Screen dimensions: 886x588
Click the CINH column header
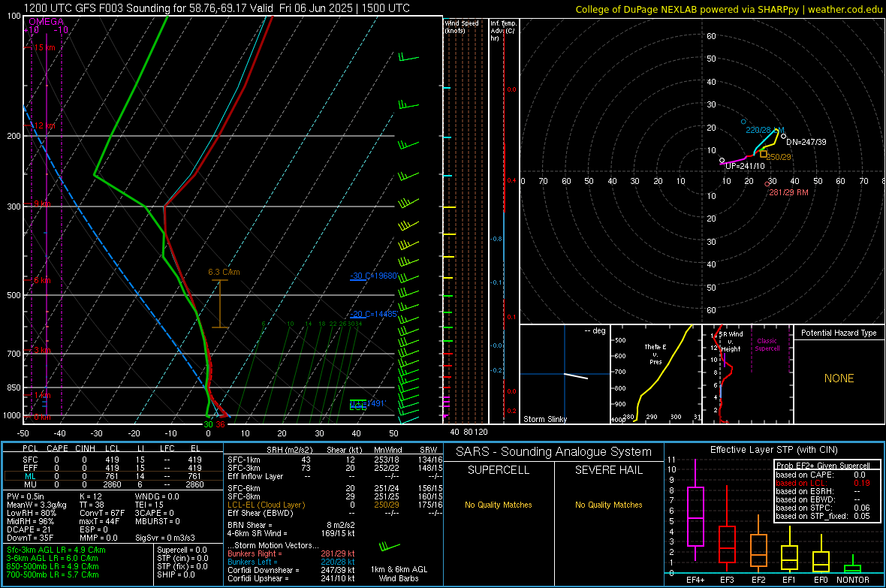click(x=86, y=448)
